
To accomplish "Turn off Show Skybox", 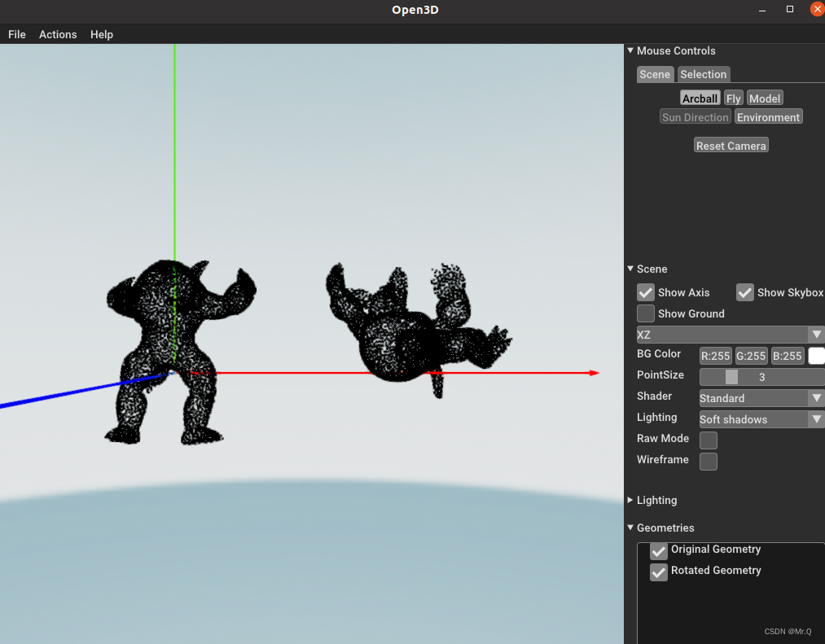I will point(744,292).
